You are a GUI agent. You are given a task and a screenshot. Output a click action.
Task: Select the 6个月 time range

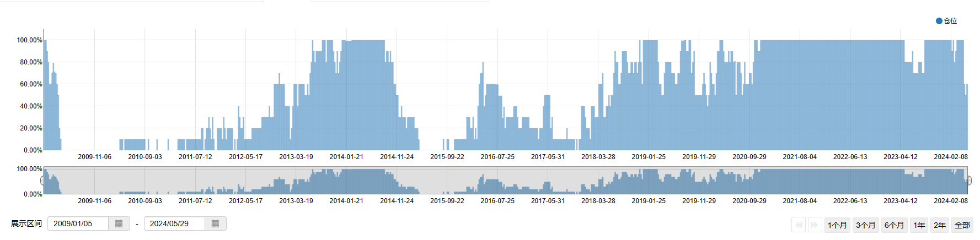click(894, 225)
